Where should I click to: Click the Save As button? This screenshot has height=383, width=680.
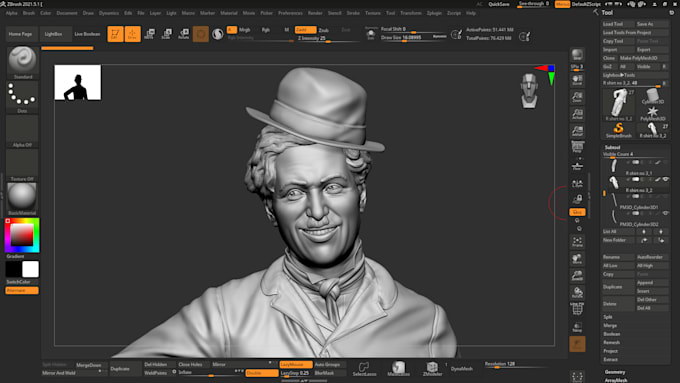[652, 24]
